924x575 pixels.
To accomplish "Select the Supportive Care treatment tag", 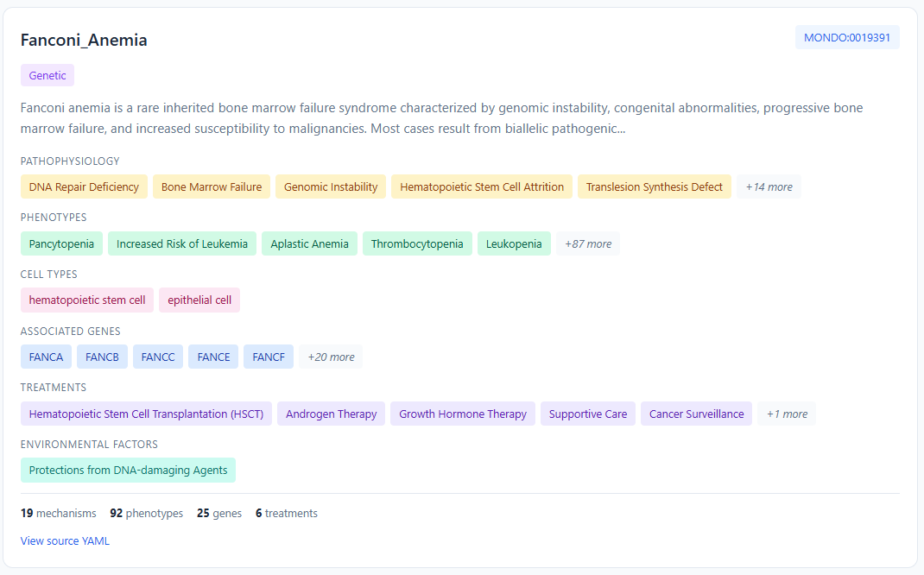I will [588, 414].
